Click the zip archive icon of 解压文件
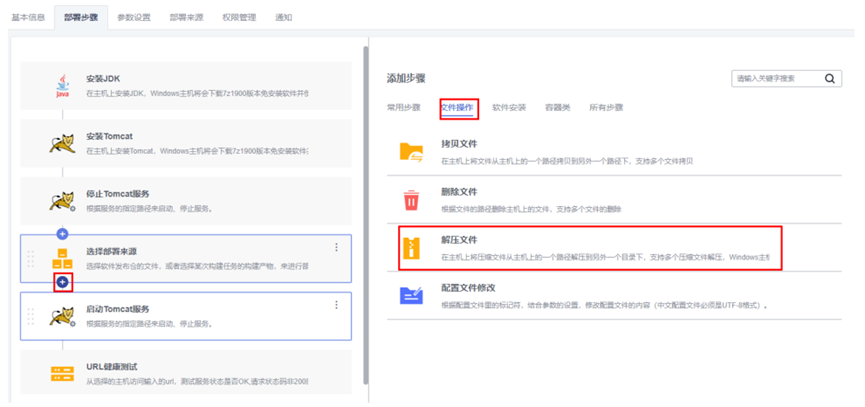The image size is (865, 407). 412,248
